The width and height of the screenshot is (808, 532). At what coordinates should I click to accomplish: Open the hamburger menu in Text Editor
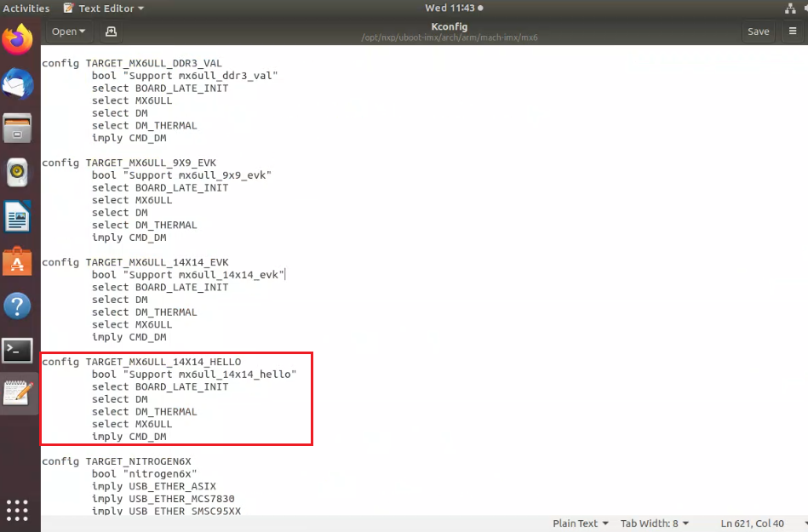[793, 31]
